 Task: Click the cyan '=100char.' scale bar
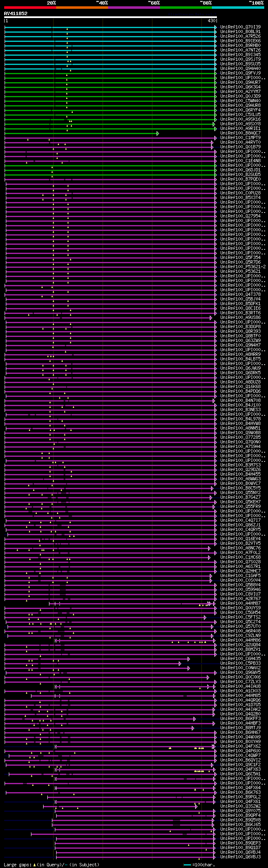click(x=187, y=865)
